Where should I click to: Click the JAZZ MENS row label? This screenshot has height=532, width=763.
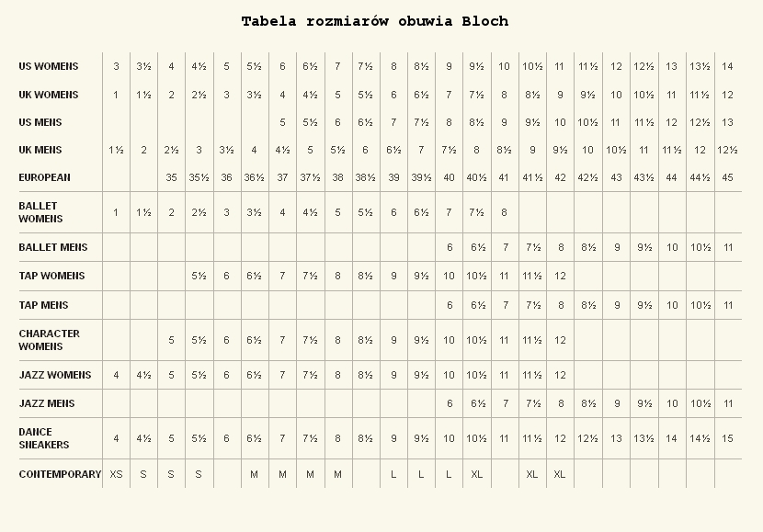[x=47, y=403]
